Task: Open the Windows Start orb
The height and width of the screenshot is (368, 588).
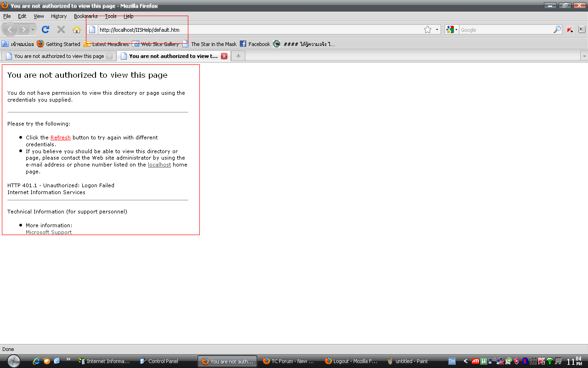Action: (x=14, y=361)
